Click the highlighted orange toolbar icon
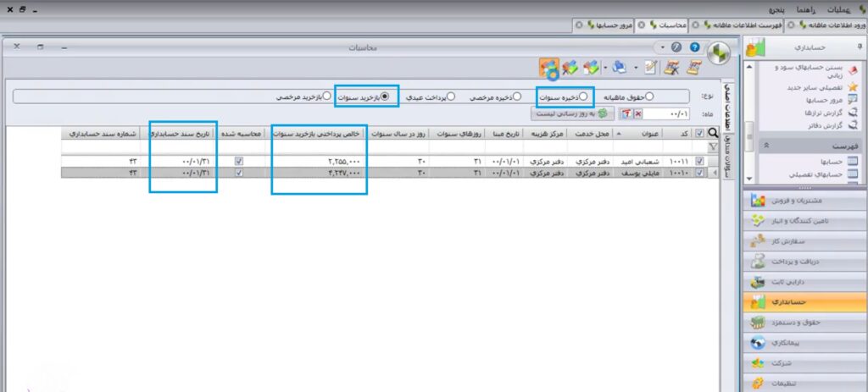 (549, 68)
